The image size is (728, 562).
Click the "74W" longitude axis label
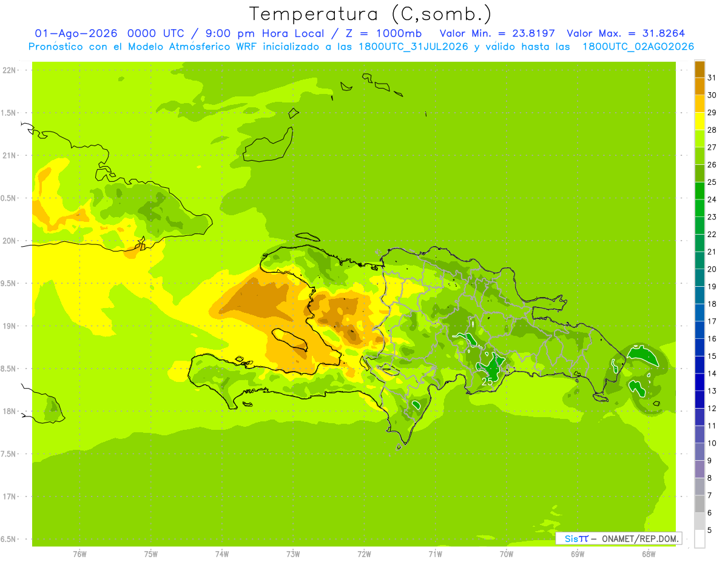[x=222, y=554]
